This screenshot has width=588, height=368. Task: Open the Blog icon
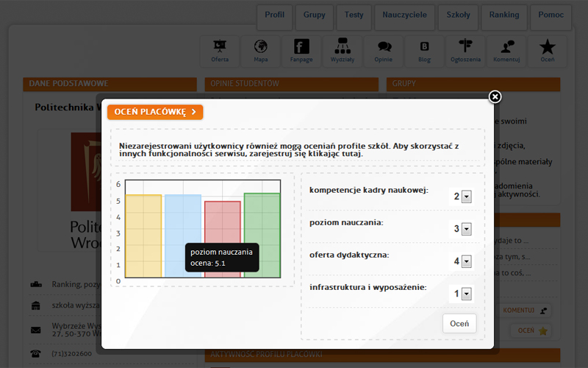tap(425, 51)
